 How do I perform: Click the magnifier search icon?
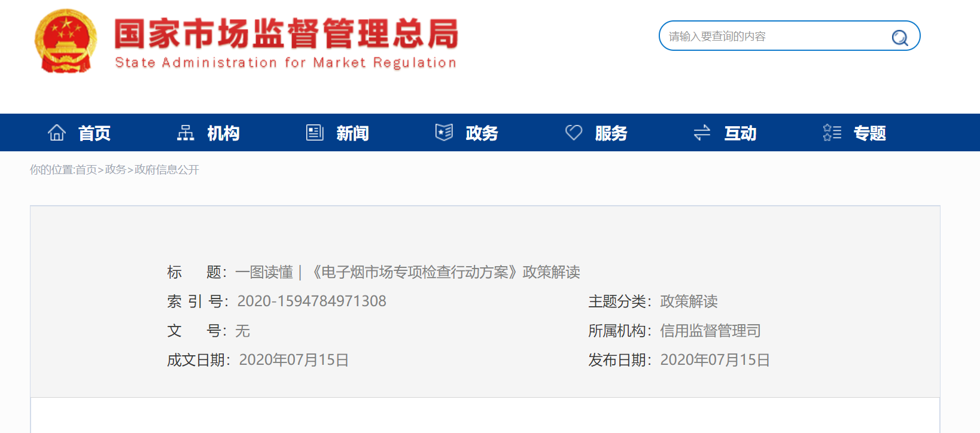[x=900, y=38]
